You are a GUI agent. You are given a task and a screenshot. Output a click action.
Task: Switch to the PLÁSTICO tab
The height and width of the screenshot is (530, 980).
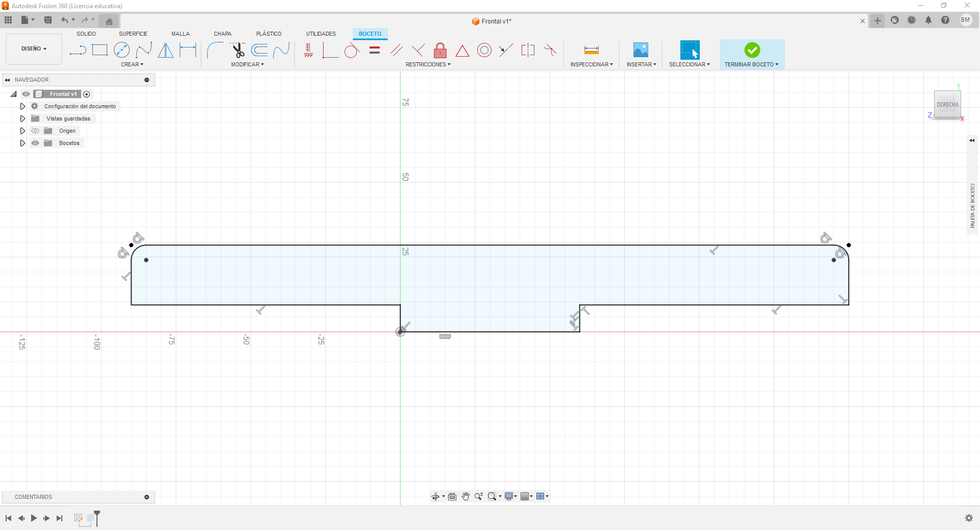[269, 34]
